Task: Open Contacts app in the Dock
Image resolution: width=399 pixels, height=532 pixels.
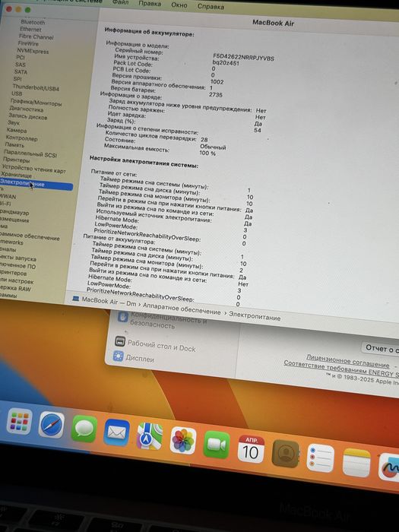Action: click(286, 454)
